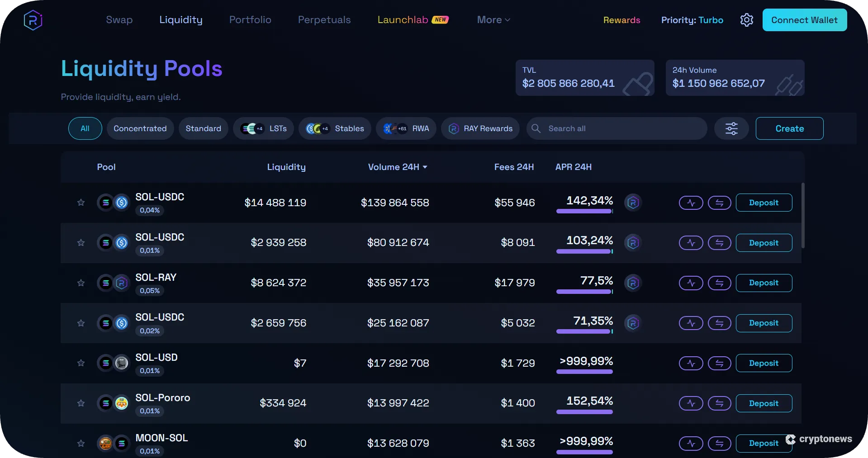The height and width of the screenshot is (458, 868).
Task: Favorite the SOL-USDC pool with star icon
Action: [x=81, y=203]
